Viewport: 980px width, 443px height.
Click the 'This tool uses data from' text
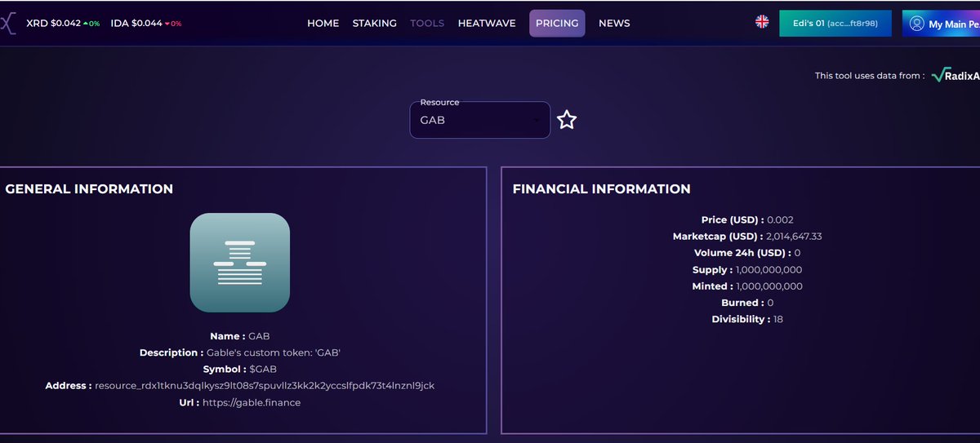click(x=870, y=76)
